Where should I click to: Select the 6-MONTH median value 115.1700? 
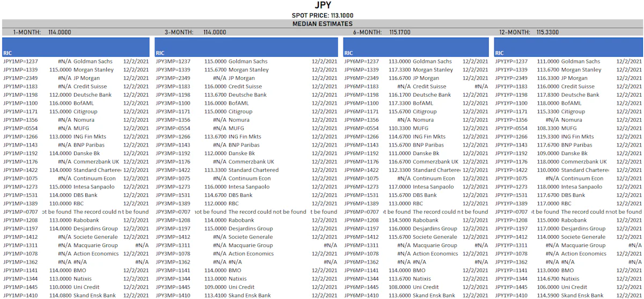point(400,32)
